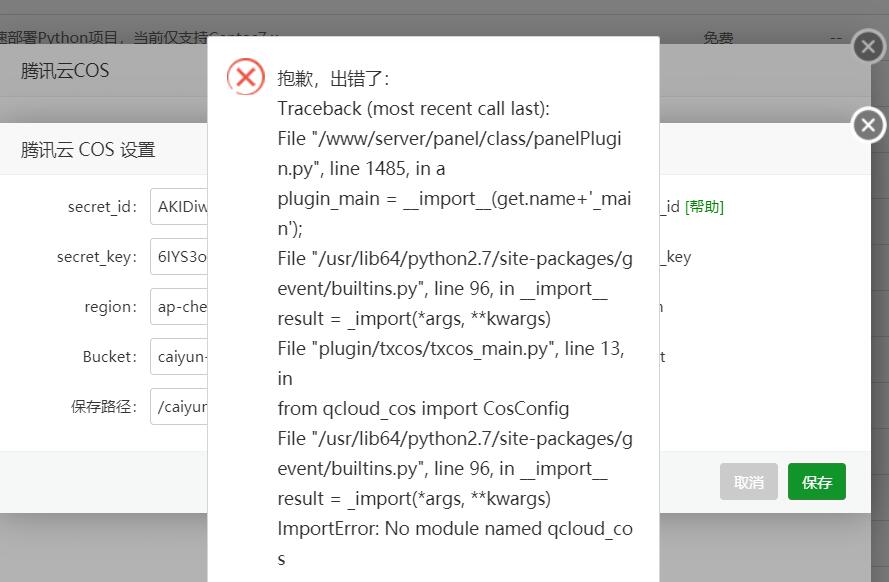This screenshot has height=582, width=889.
Task: Click the gray 取消 button
Action: click(x=748, y=482)
